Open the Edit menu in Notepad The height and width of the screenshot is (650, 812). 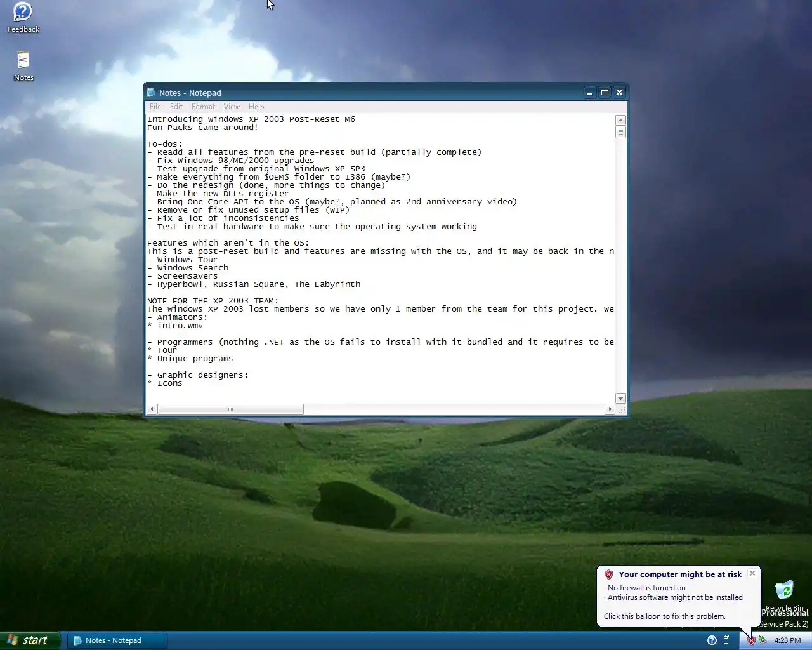point(176,107)
